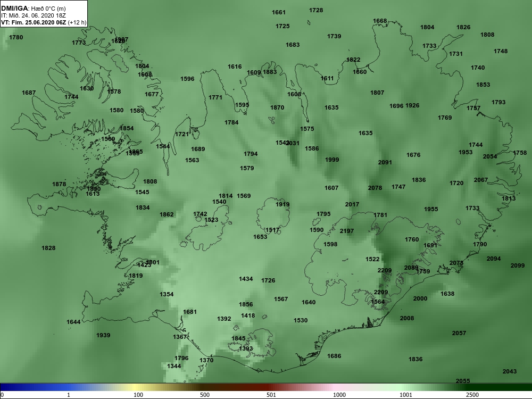The width and height of the screenshot is (532, 399).
Task: Select the 2197 value on the map
Action: pos(347,231)
